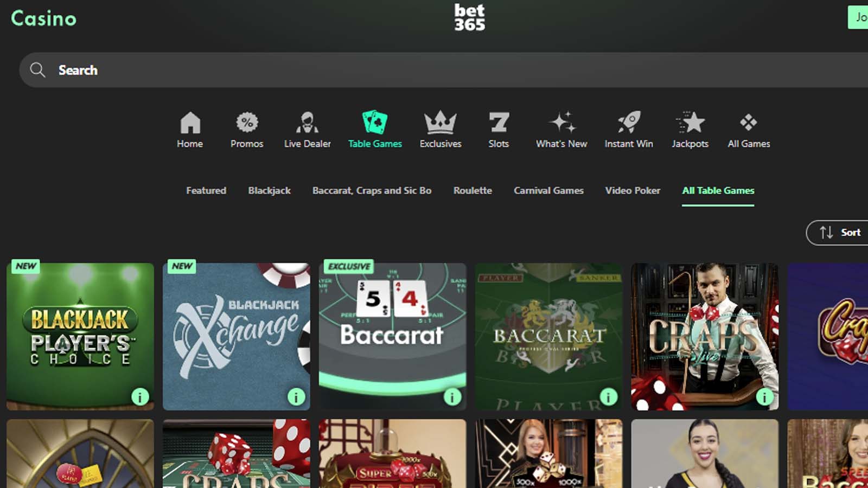
Task: Click the green Join button
Action: click(x=858, y=17)
